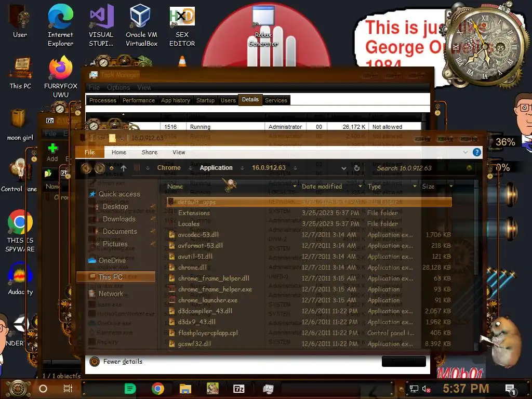Open Date modified column dropdown
The image size is (532, 399).
point(360,187)
